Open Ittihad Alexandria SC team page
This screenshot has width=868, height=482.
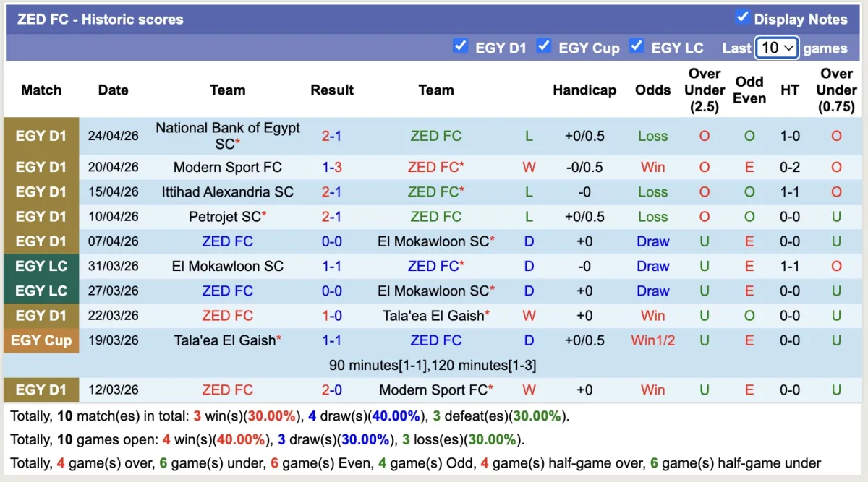click(x=227, y=192)
